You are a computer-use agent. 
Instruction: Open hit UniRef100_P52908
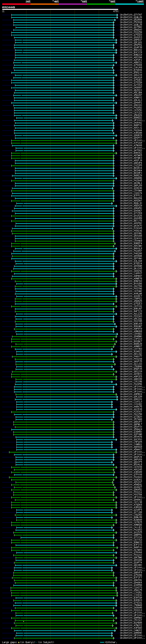131,22
